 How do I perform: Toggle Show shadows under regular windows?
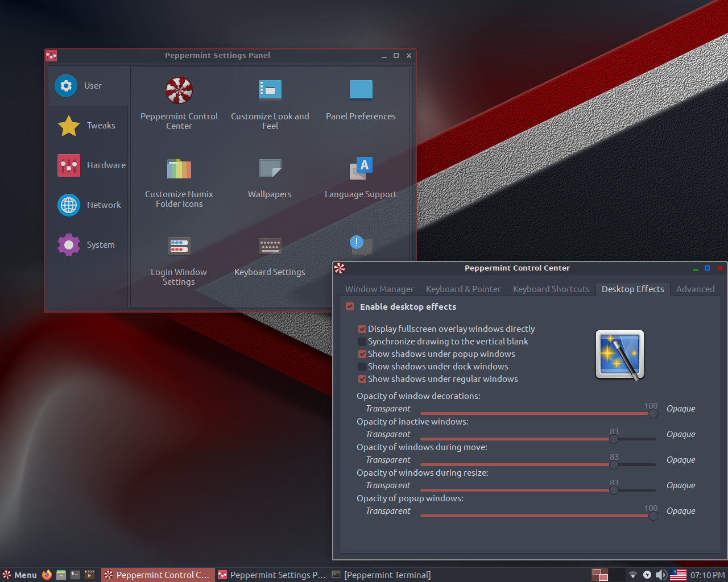coord(362,379)
